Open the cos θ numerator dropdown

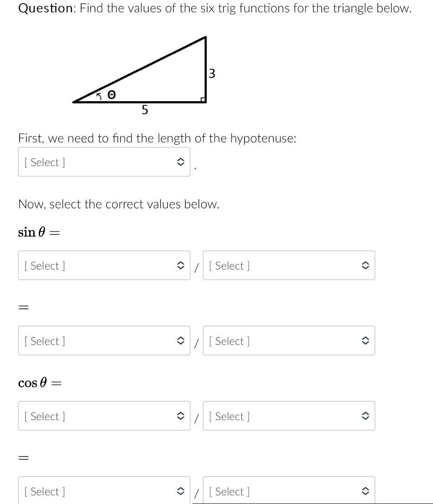tap(104, 416)
